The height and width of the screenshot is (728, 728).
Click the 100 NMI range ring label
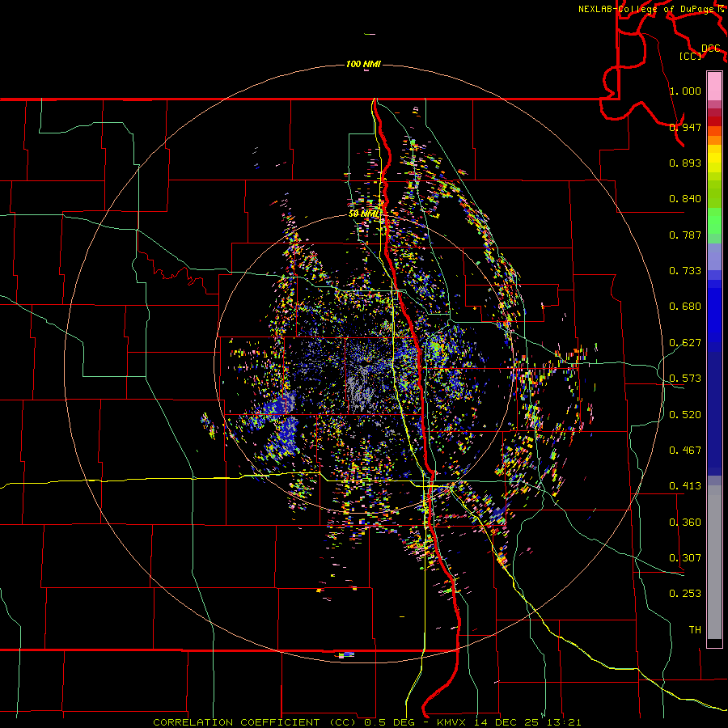pos(363,64)
